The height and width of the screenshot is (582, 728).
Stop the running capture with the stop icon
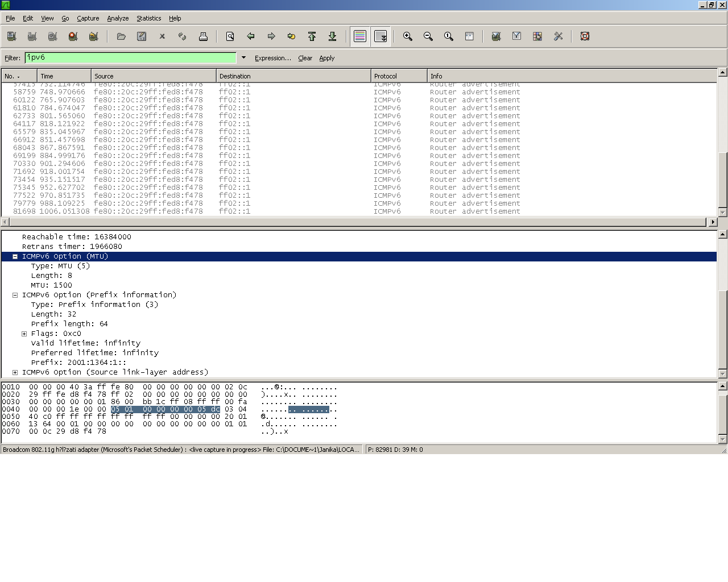pos(73,36)
